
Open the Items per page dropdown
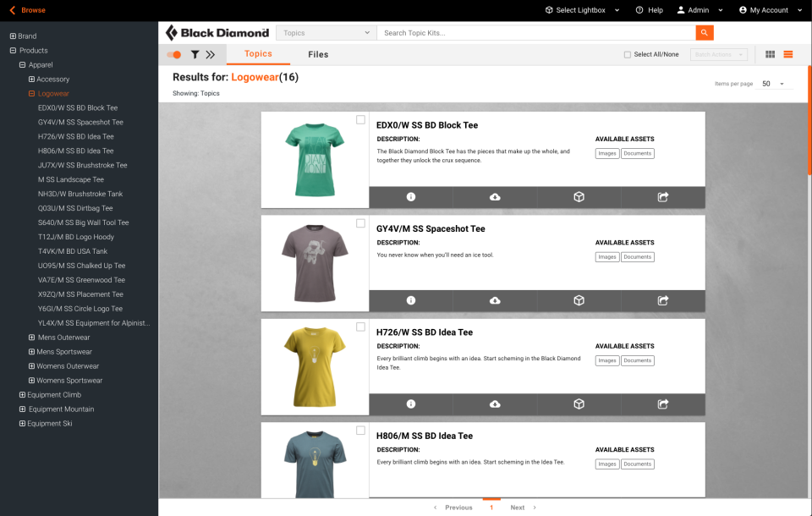pos(772,84)
